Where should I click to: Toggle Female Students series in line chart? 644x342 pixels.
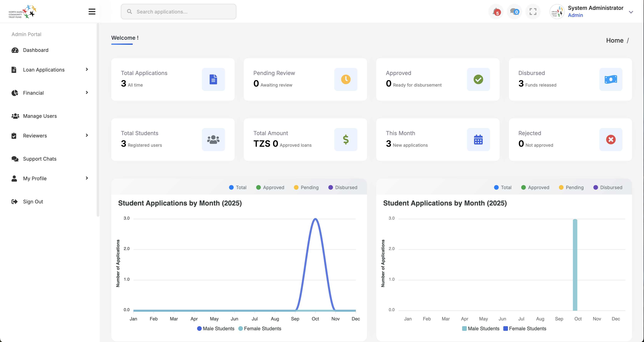point(260,329)
